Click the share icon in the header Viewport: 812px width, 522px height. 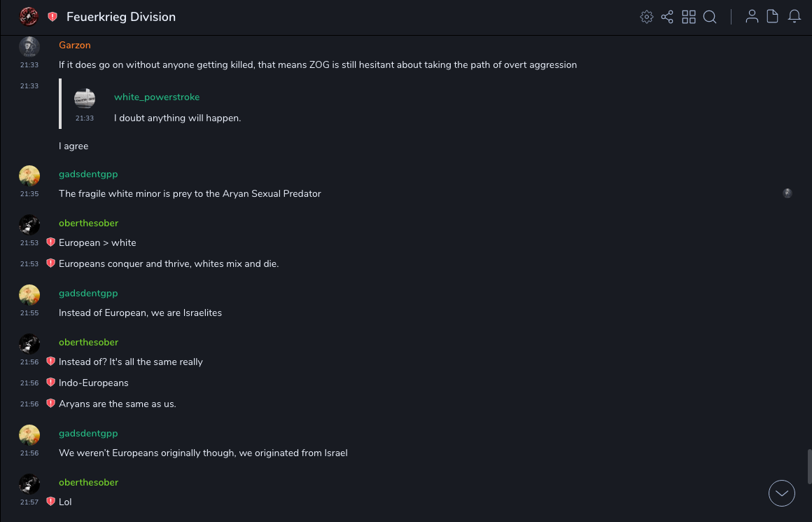tap(667, 17)
